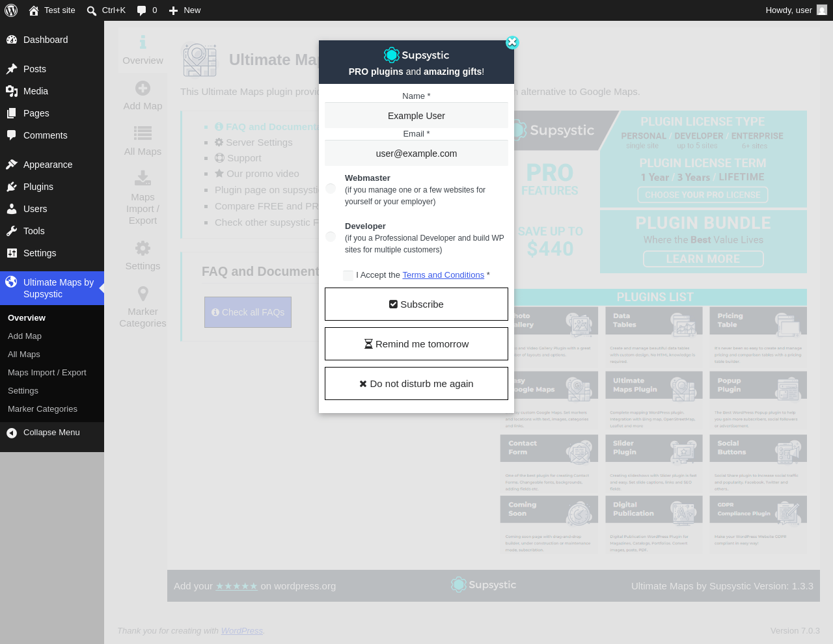Click the Dashboard gauge icon
Screen dimensions: 833x644
(x=12, y=40)
